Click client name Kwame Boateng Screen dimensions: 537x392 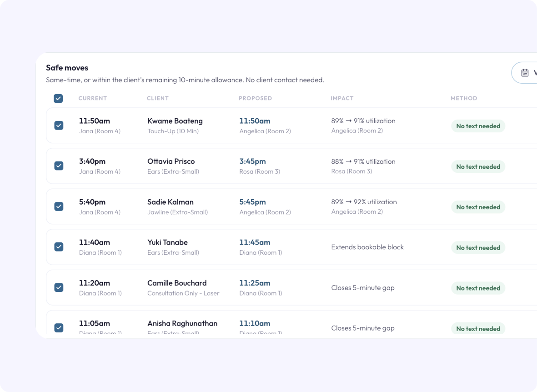(x=175, y=121)
